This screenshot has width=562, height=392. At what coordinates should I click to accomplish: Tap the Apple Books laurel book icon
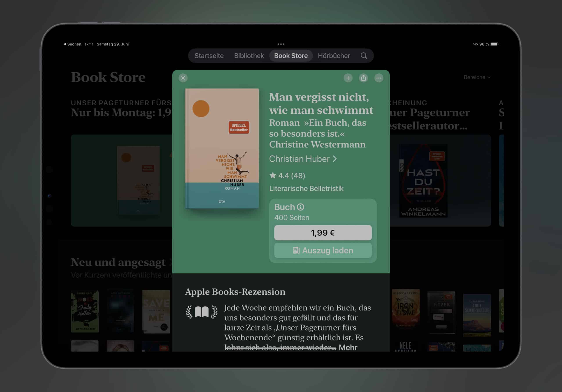(x=202, y=312)
